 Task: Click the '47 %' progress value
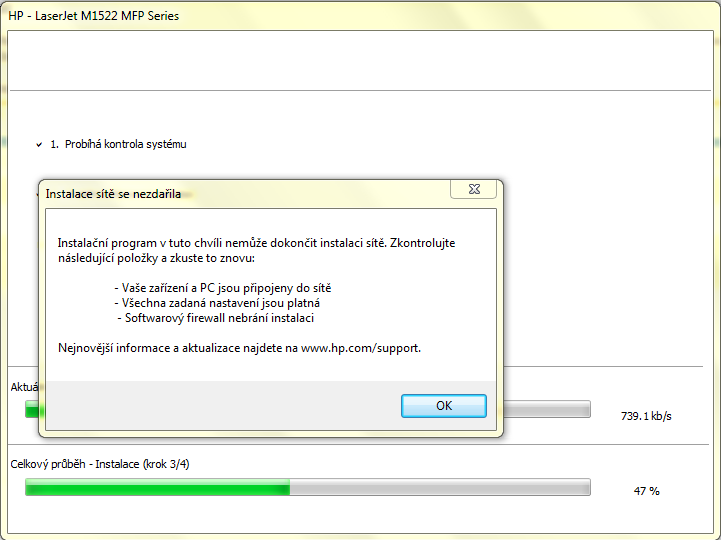pos(647,491)
